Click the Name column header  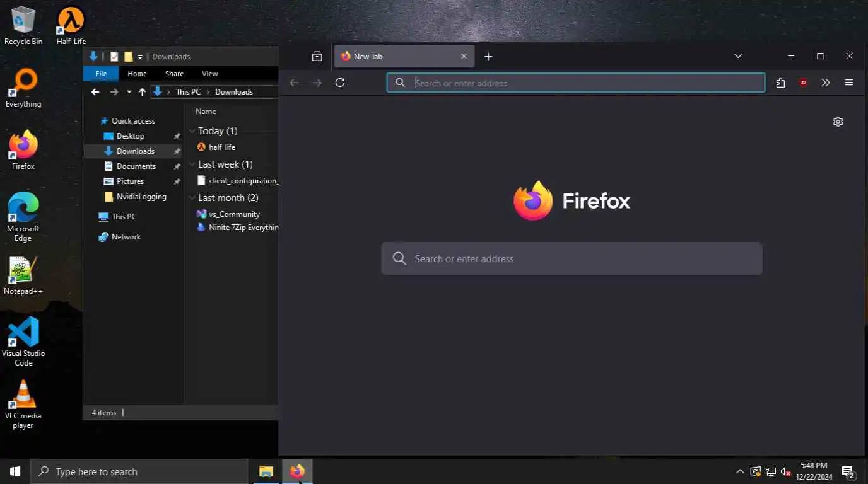point(206,112)
